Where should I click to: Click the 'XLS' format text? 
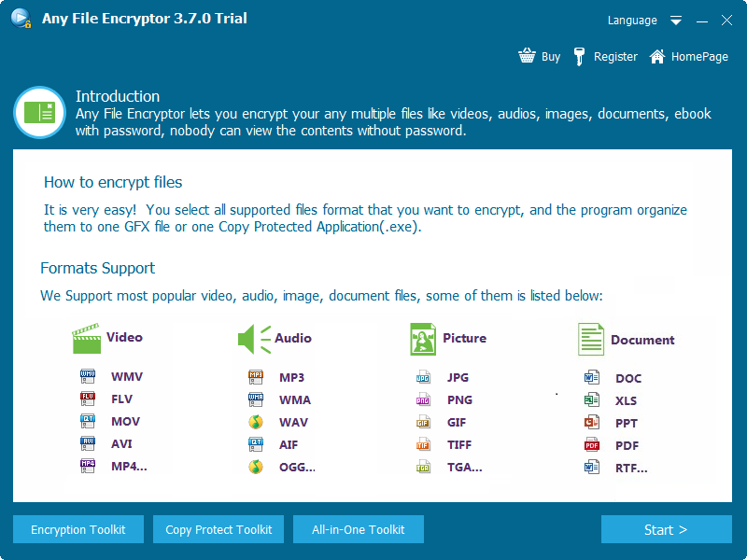pyautogui.click(x=626, y=401)
